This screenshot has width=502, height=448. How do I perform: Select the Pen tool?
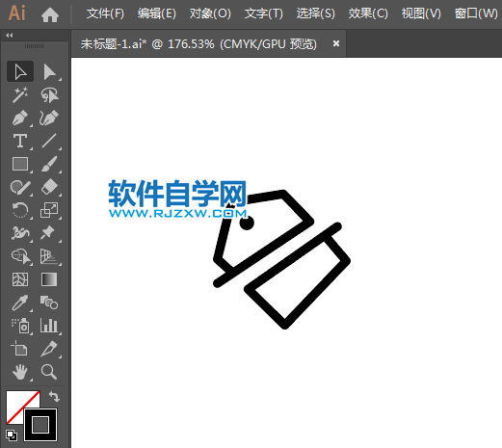[x=20, y=118]
